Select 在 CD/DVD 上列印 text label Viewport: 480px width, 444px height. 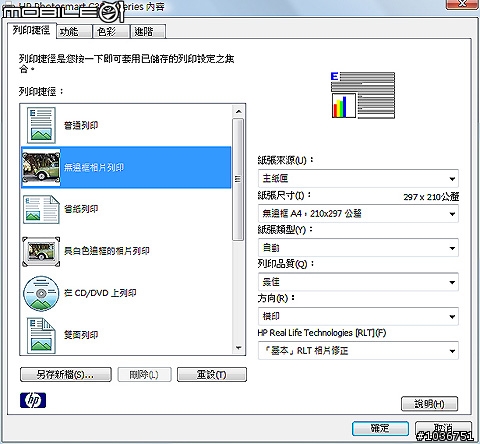(100, 293)
